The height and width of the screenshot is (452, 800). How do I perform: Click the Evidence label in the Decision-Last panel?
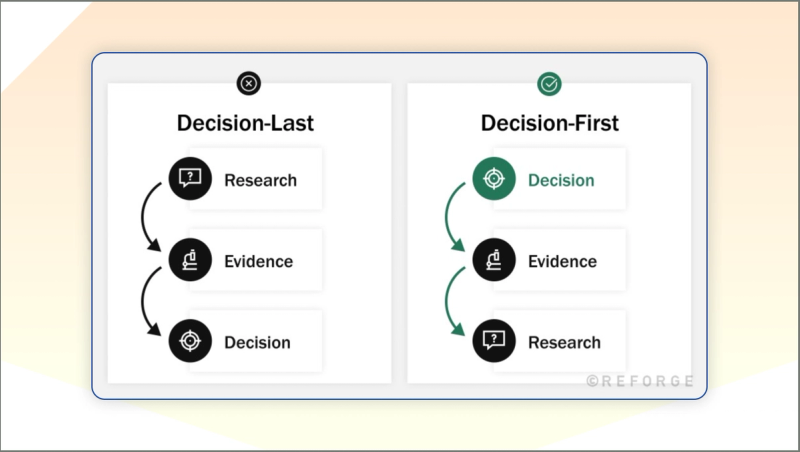click(x=259, y=261)
